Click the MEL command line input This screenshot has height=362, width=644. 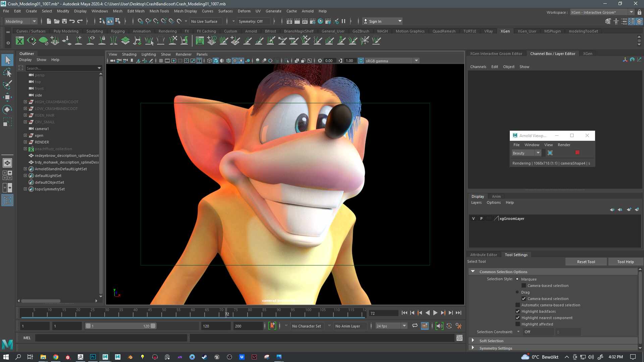tap(111, 338)
